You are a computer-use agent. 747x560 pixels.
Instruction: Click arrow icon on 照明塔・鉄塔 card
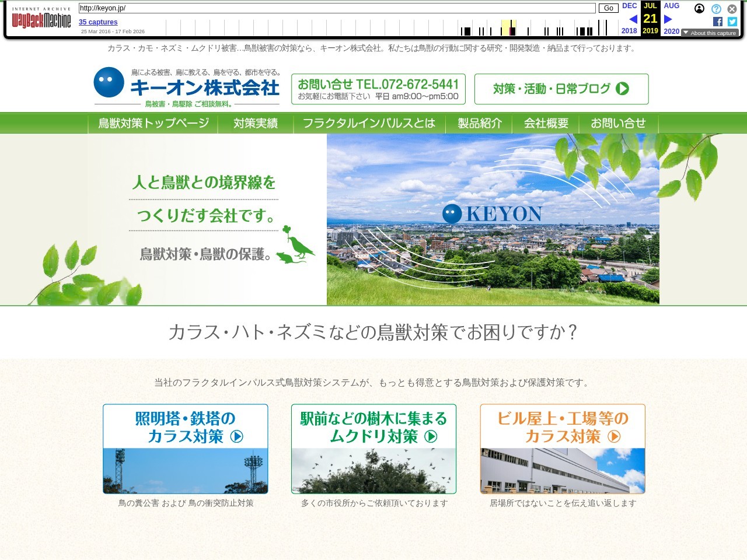pyautogui.click(x=237, y=436)
